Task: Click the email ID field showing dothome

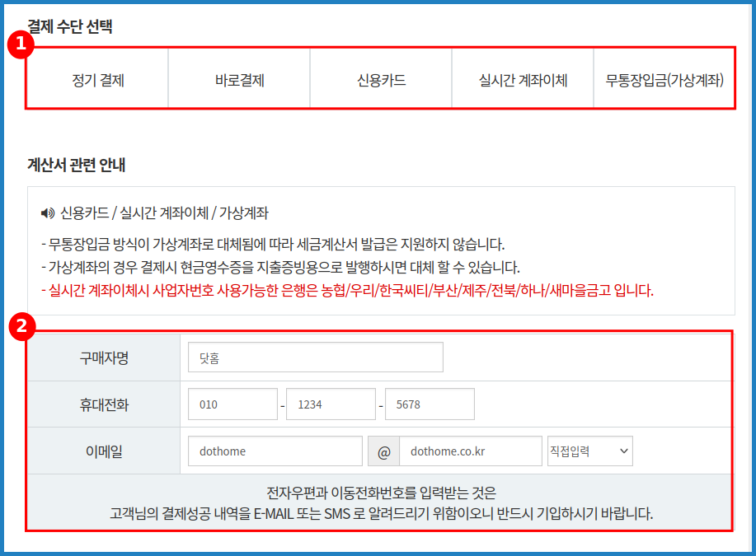Action: coord(275,451)
